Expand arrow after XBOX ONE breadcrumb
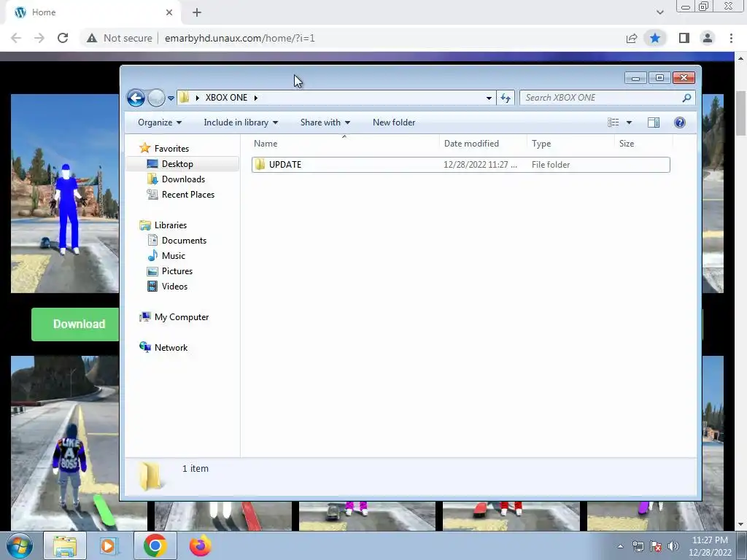Image resolution: width=747 pixels, height=560 pixels. (x=256, y=98)
